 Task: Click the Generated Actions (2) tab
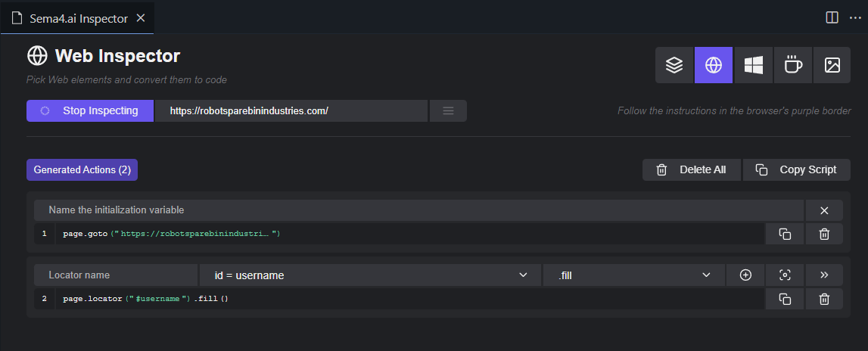click(x=82, y=170)
